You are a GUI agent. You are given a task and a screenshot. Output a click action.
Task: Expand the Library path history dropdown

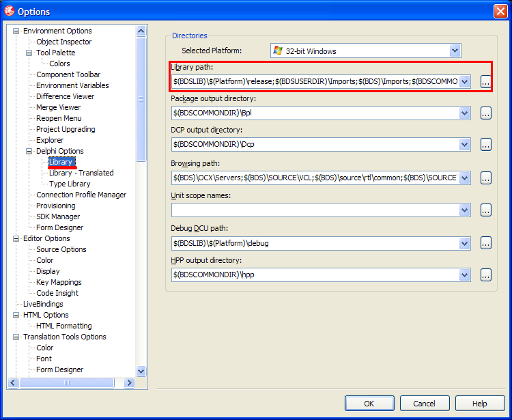click(x=464, y=82)
